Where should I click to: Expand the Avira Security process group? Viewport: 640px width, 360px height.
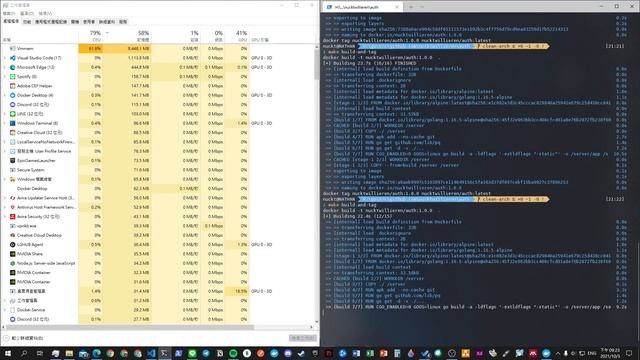(5, 217)
